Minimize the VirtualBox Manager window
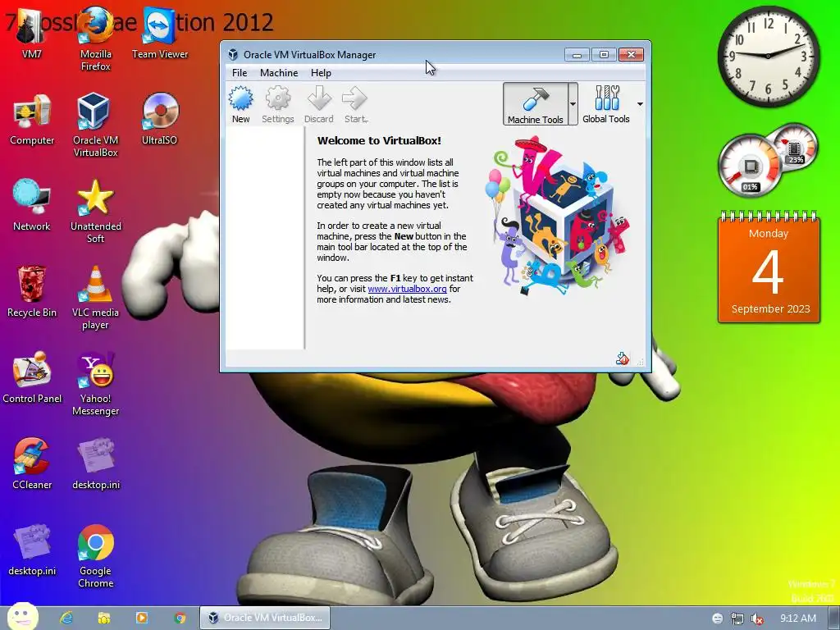This screenshot has height=630, width=840. click(x=577, y=55)
